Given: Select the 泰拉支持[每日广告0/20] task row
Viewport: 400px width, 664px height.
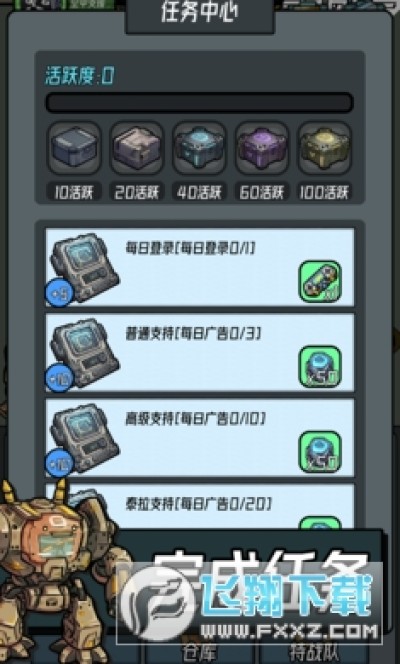Looking at the screenshot, I should (200, 507).
